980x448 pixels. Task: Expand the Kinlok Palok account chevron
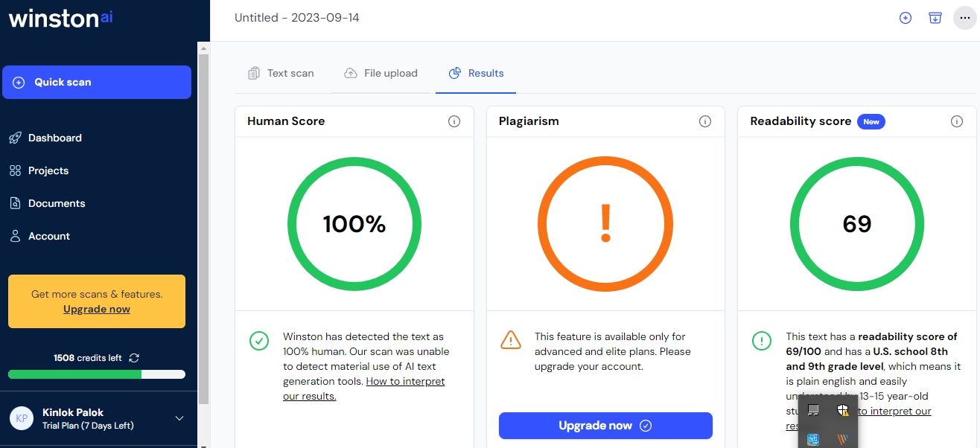179,418
